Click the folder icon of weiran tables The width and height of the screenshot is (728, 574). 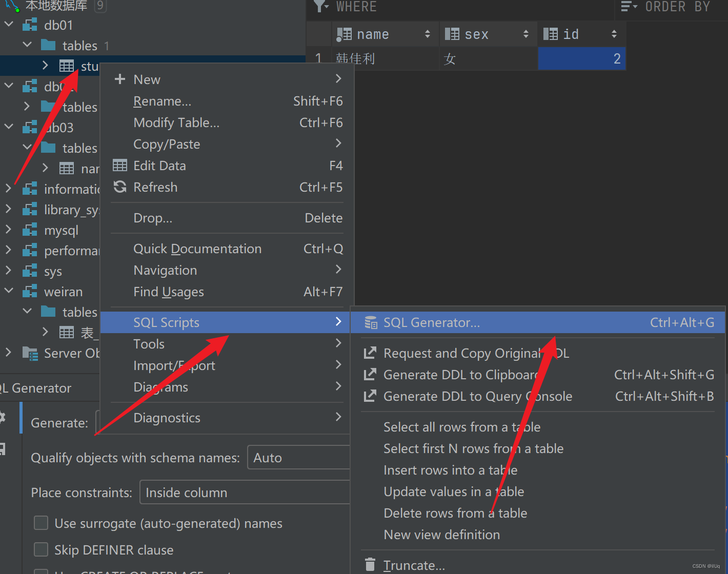pos(48,311)
